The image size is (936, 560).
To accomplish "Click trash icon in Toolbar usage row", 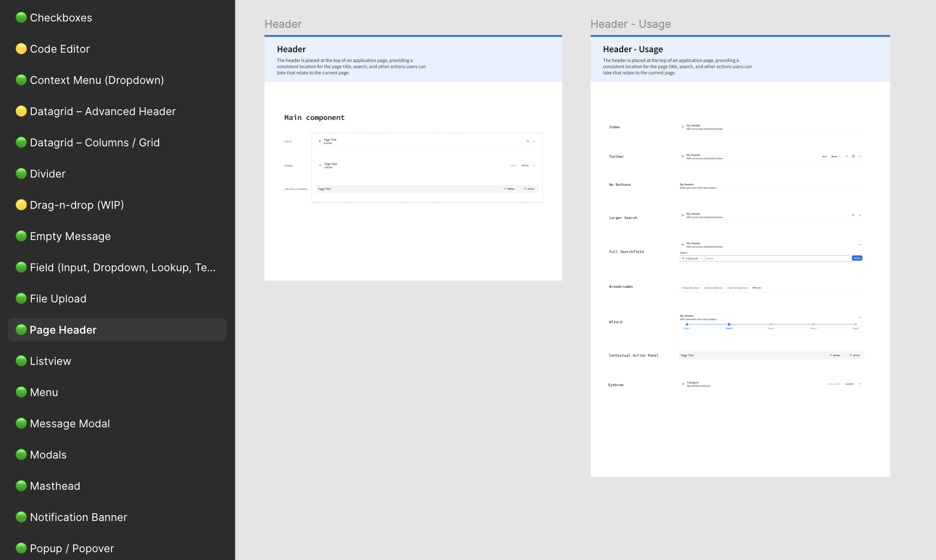I will coord(853,157).
